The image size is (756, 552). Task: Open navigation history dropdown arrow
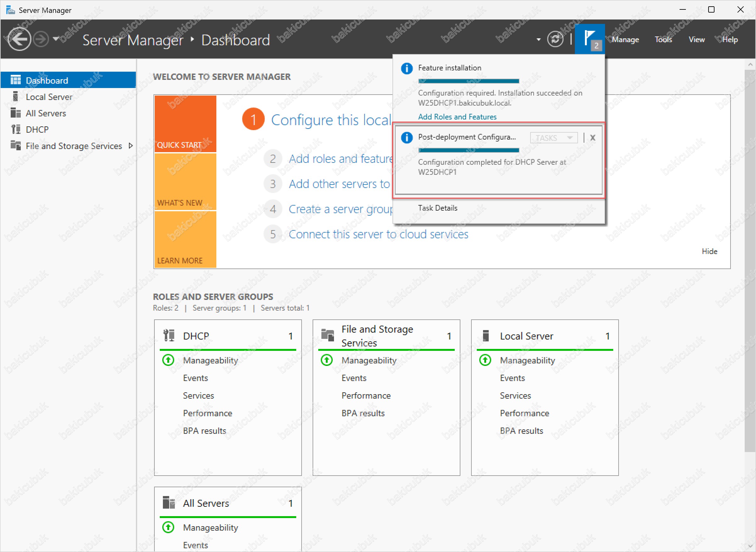(x=56, y=39)
